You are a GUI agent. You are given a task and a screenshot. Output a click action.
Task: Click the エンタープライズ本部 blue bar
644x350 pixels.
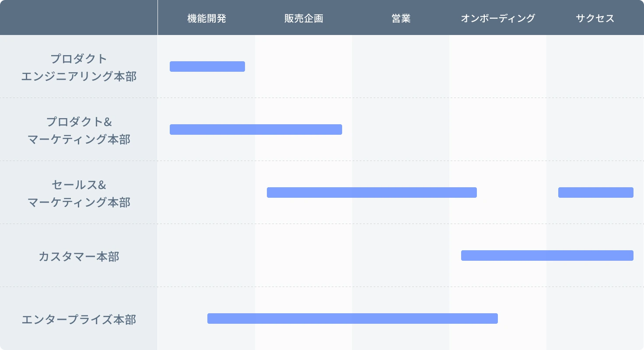[x=352, y=318]
